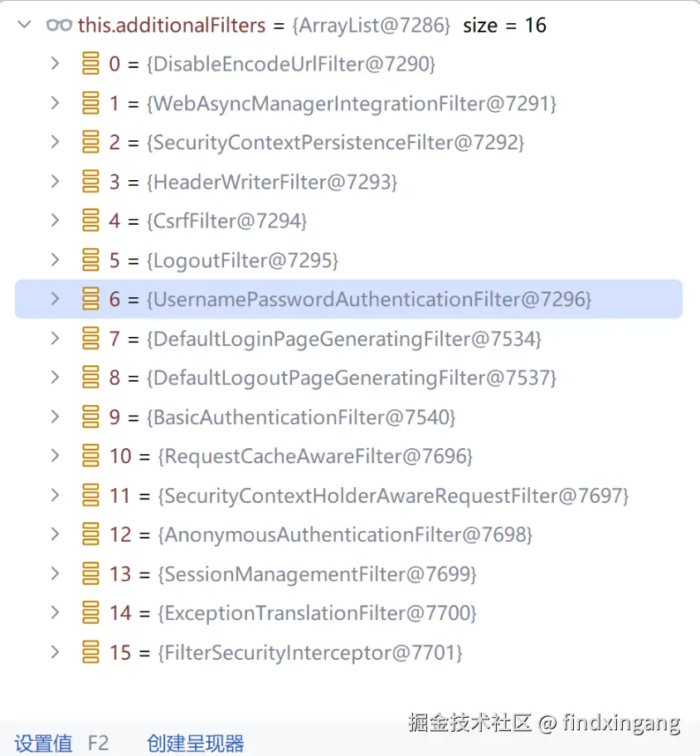This screenshot has height=756, width=700.
Task: Click the object icon next to CsrfFilter
Action: pos(90,221)
